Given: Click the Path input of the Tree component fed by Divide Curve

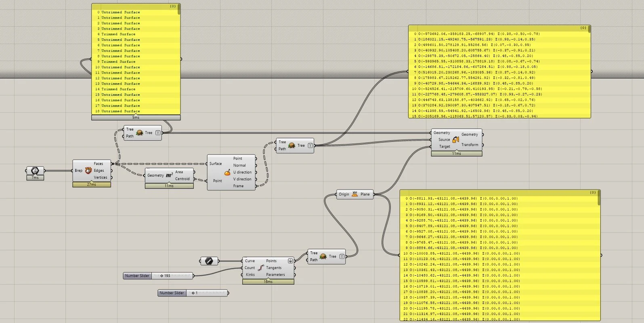Looking at the screenshot, I should (314, 260).
